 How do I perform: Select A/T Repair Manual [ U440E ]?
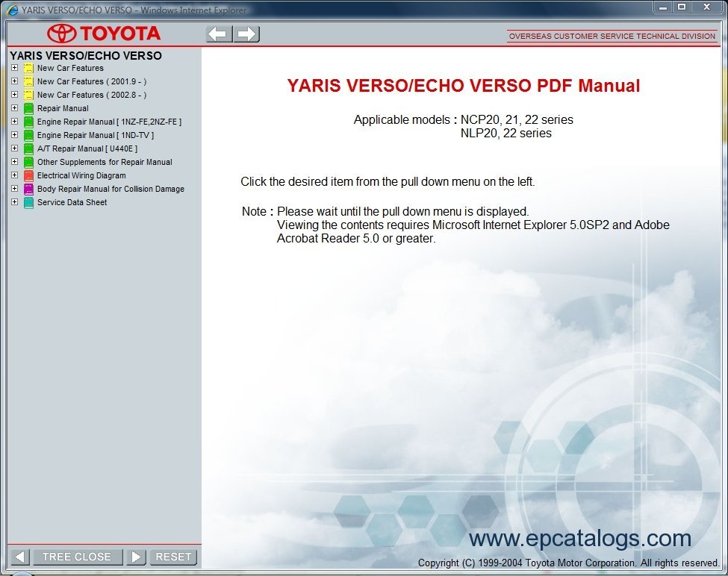[x=87, y=149]
